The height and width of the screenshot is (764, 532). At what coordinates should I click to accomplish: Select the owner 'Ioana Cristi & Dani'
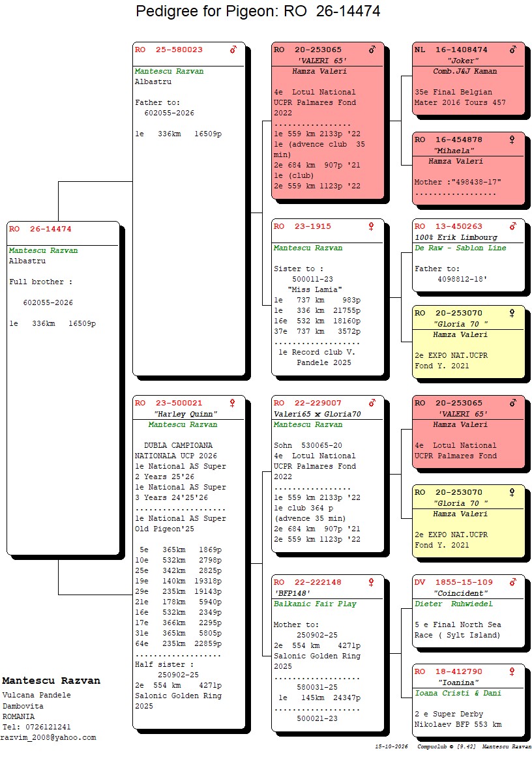(x=458, y=694)
